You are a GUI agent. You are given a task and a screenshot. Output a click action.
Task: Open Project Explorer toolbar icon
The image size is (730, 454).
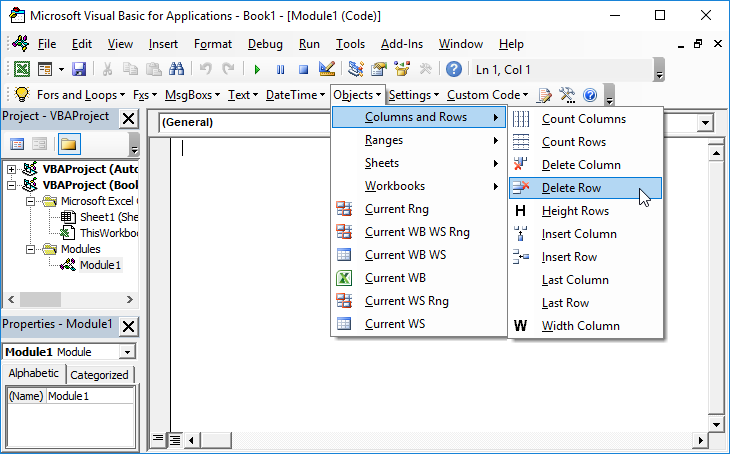pos(356,69)
